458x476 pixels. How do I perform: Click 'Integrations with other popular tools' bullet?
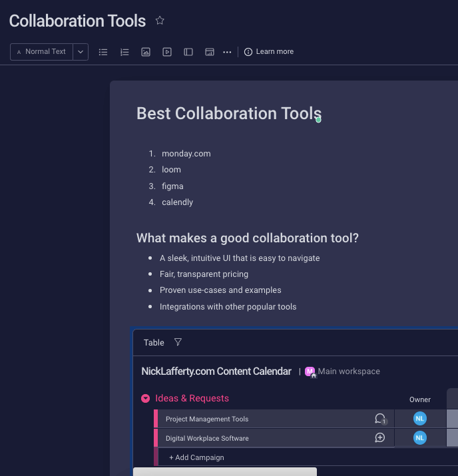(x=228, y=307)
